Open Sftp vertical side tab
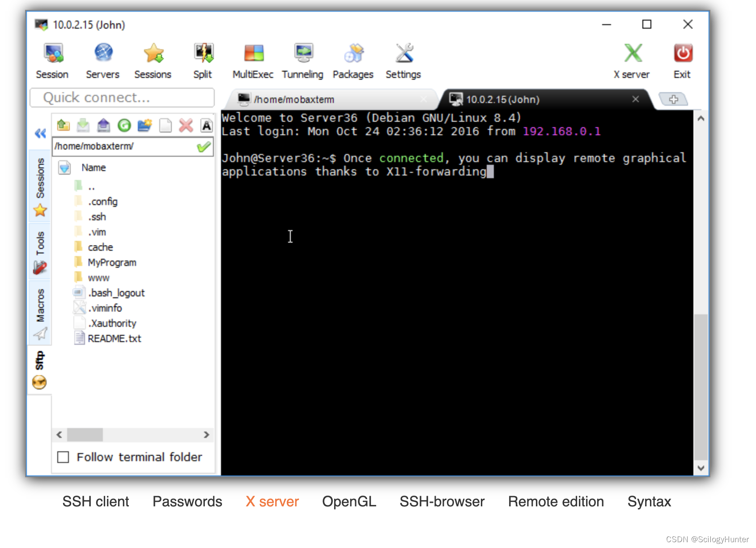756x548 pixels. click(40, 369)
